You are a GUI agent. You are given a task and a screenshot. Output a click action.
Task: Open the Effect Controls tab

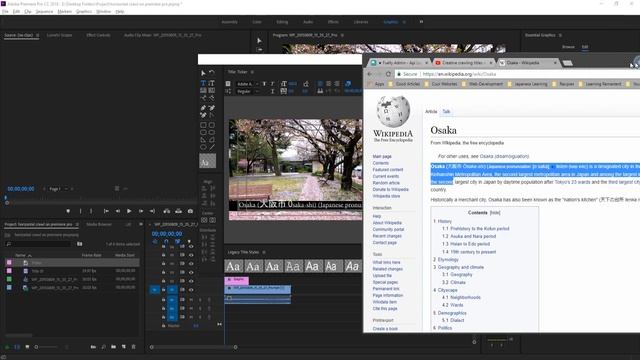tap(98, 35)
